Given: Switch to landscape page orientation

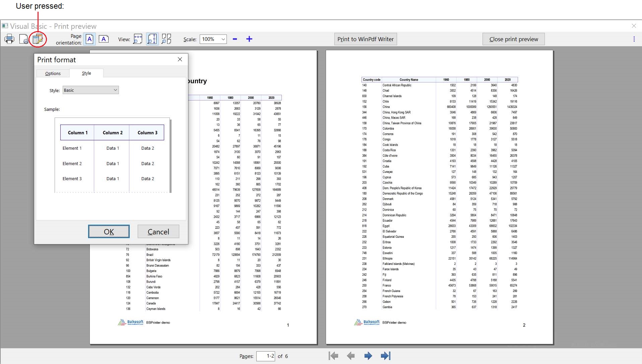Looking at the screenshot, I should coord(104,39).
